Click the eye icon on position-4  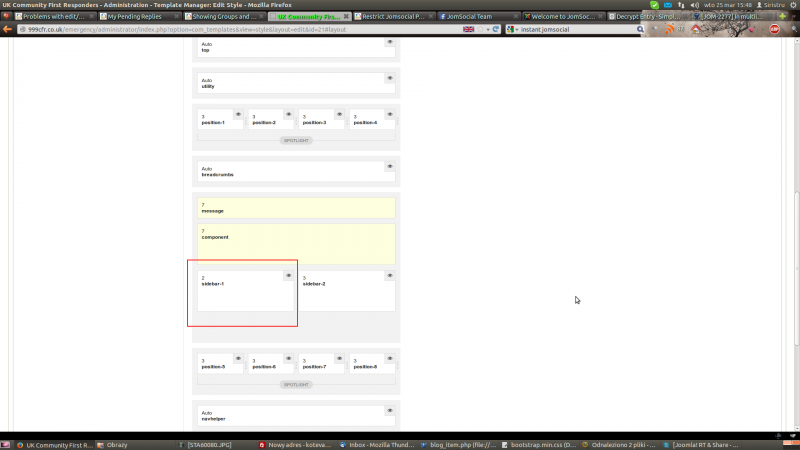(389, 114)
